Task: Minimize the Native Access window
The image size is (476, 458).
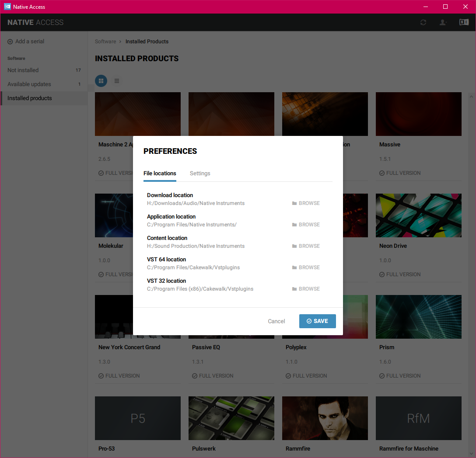Action: tap(426, 7)
